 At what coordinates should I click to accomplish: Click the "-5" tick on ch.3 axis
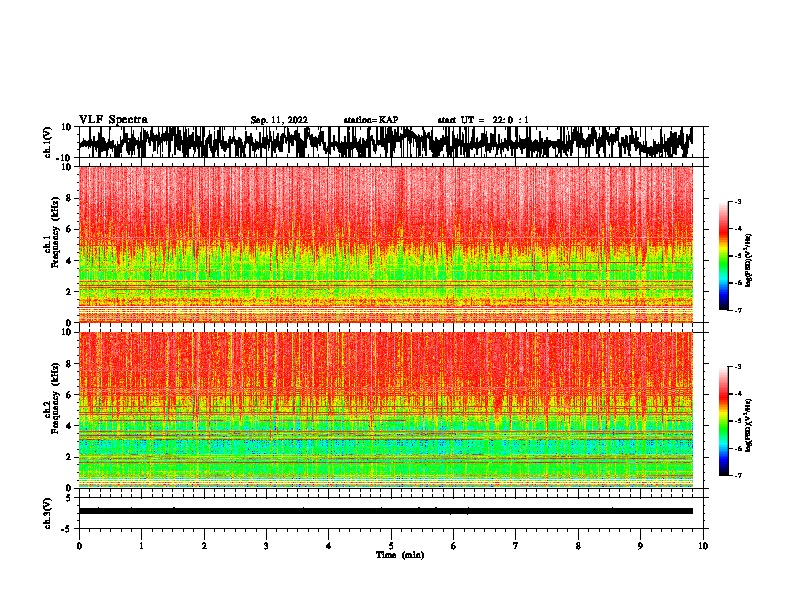pyautogui.click(x=67, y=529)
